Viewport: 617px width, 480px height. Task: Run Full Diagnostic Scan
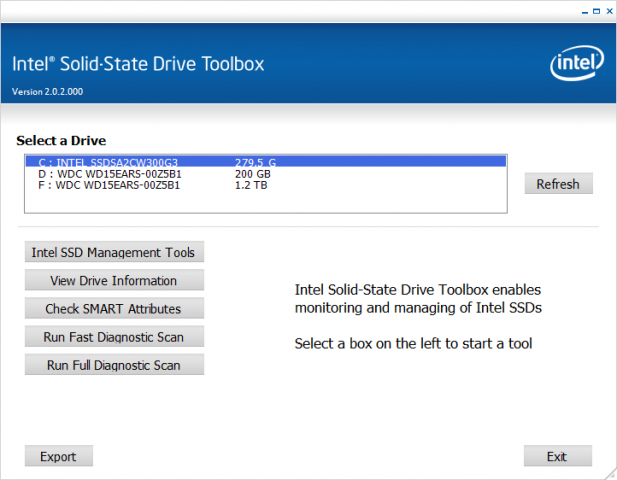[114, 365]
